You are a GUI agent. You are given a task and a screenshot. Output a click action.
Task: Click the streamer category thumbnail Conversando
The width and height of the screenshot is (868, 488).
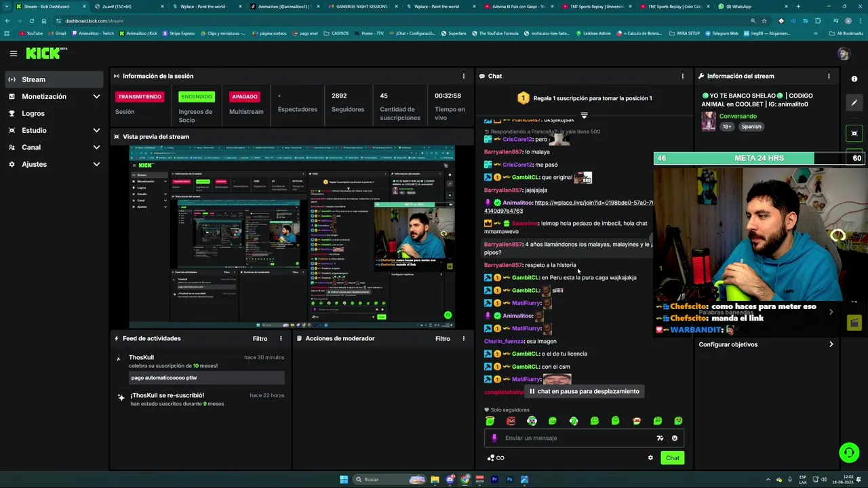pyautogui.click(x=709, y=121)
